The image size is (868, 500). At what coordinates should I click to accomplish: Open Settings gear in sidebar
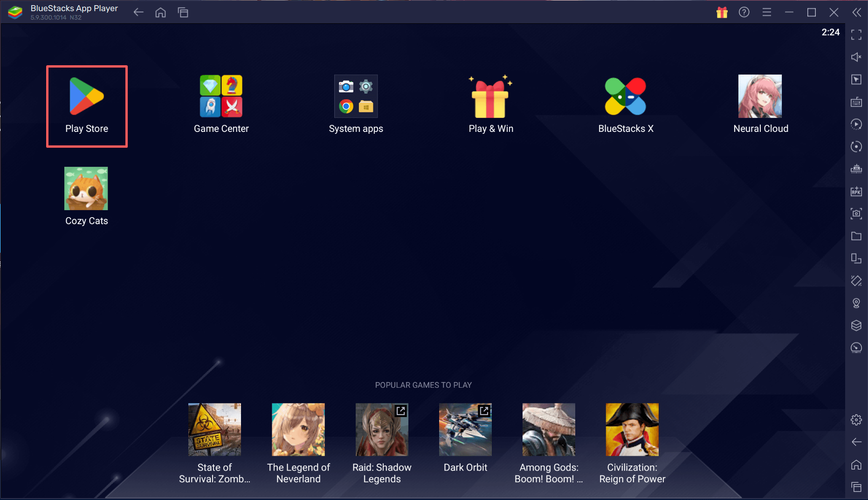pos(856,419)
